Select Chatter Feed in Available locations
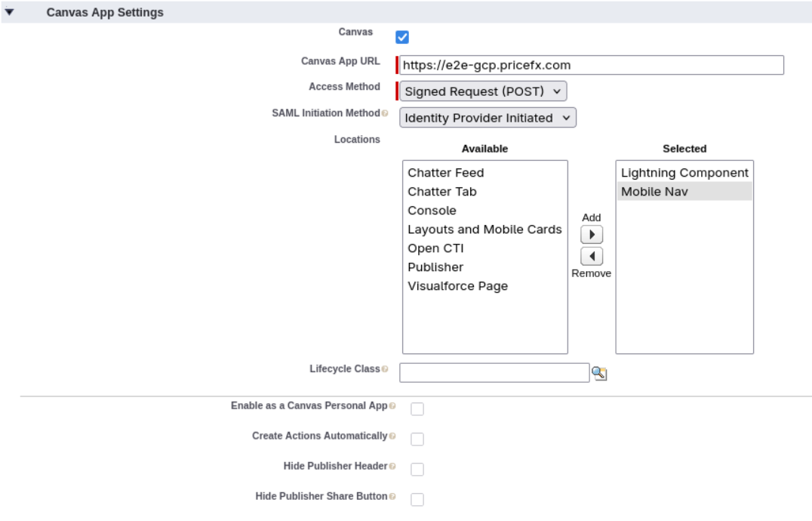The image size is (812, 521). (x=446, y=173)
